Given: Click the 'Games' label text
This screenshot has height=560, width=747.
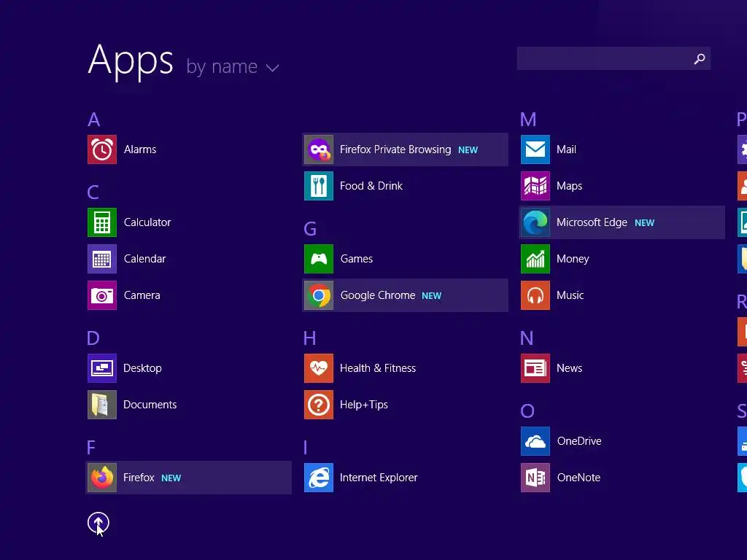Looking at the screenshot, I should point(357,259).
